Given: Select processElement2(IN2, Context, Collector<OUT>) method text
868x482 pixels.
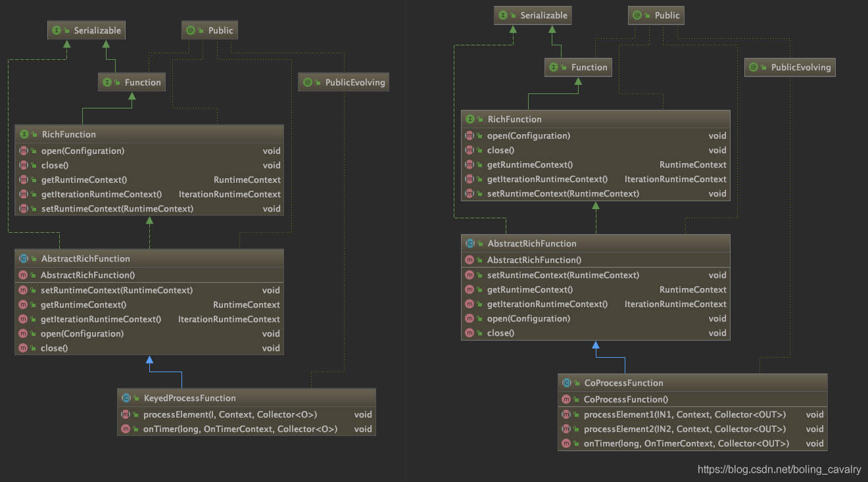Looking at the screenshot, I should 685,429.
